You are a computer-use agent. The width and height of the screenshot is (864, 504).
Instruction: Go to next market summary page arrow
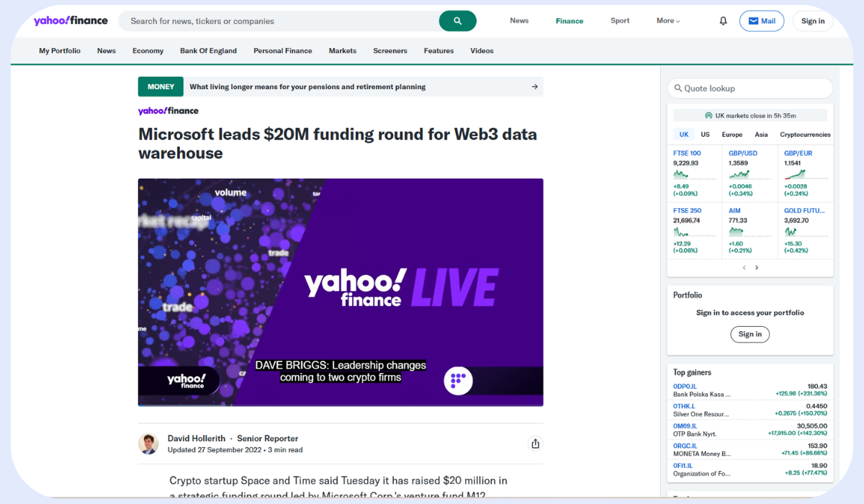tap(757, 268)
